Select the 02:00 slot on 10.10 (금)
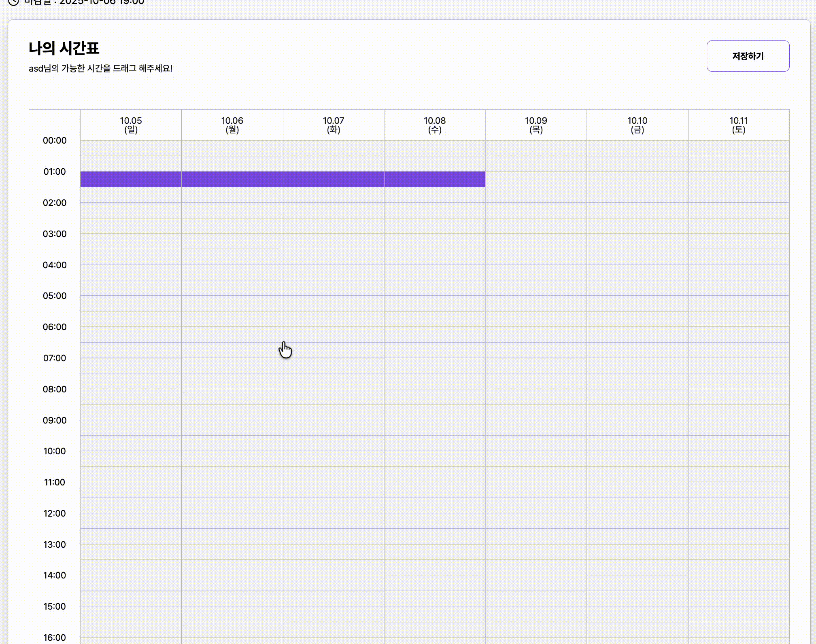Screen dimensions: 816x644 637,210
